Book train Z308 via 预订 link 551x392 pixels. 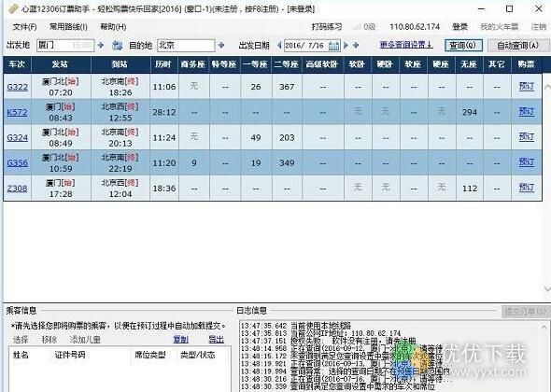(x=527, y=188)
